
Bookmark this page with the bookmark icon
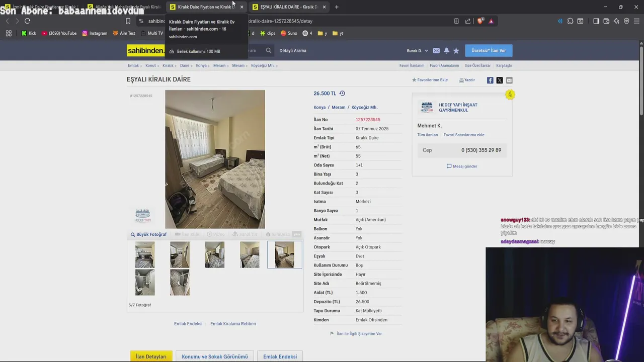click(x=128, y=21)
